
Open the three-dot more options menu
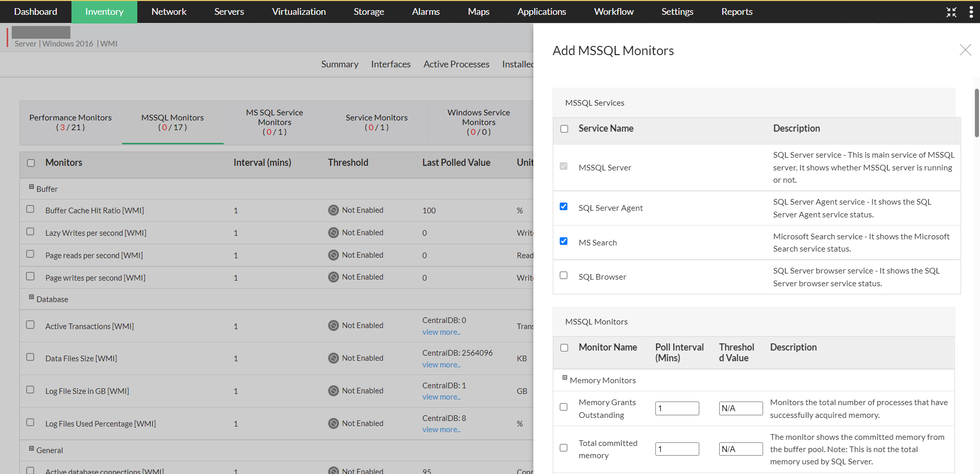pyautogui.click(x=971, y=12)
